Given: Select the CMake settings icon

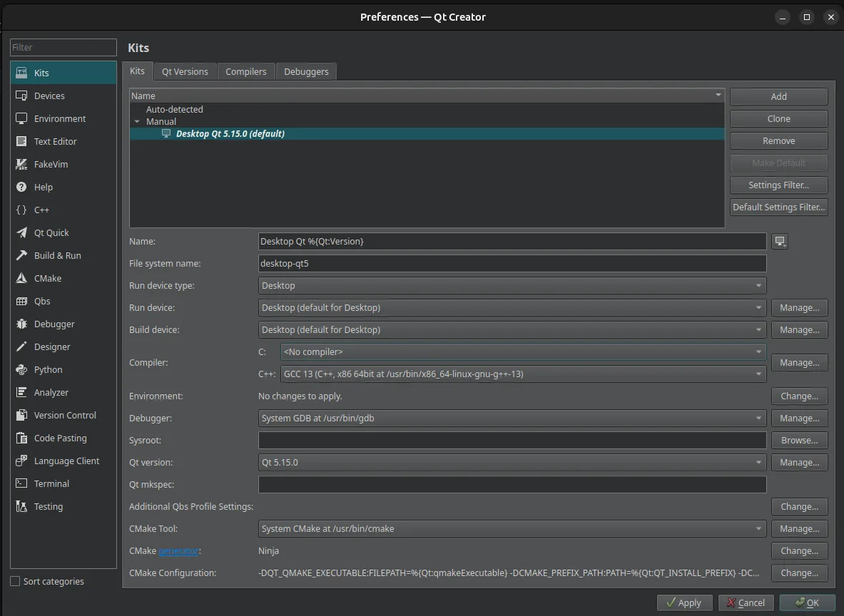Looking at the screenshot, I should click(x=21, y=278).
